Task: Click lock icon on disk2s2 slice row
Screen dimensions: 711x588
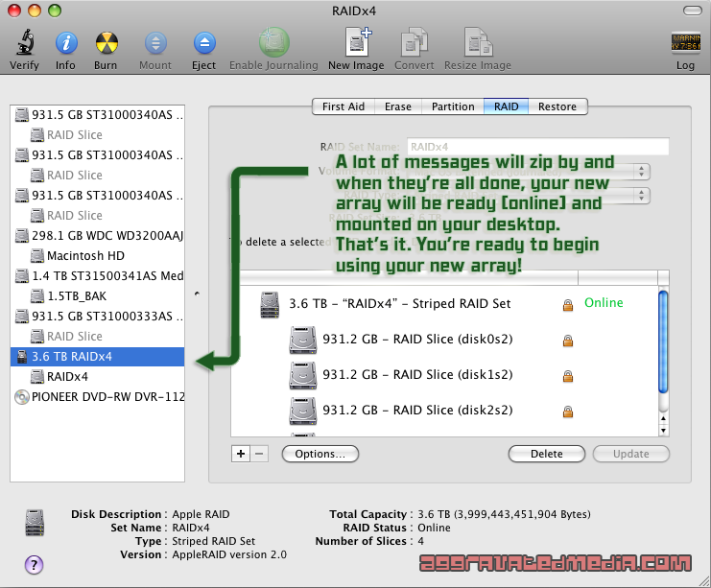Action: pyautogui.click(x=568, y=412)
